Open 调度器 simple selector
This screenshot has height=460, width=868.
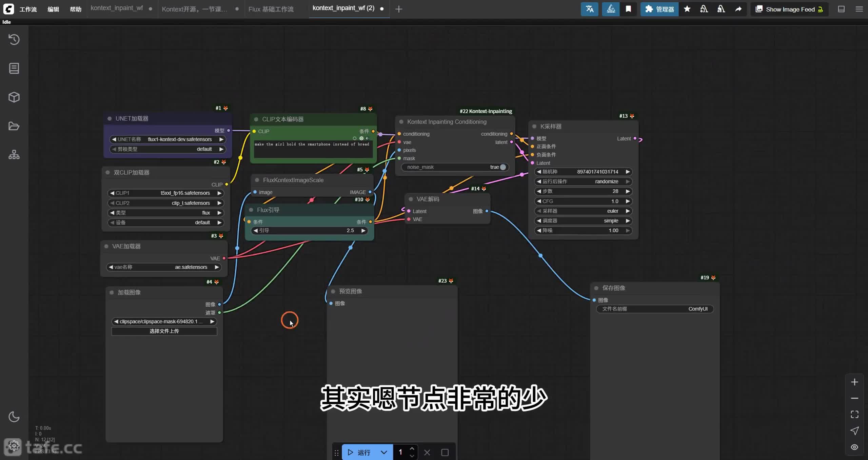583,221
